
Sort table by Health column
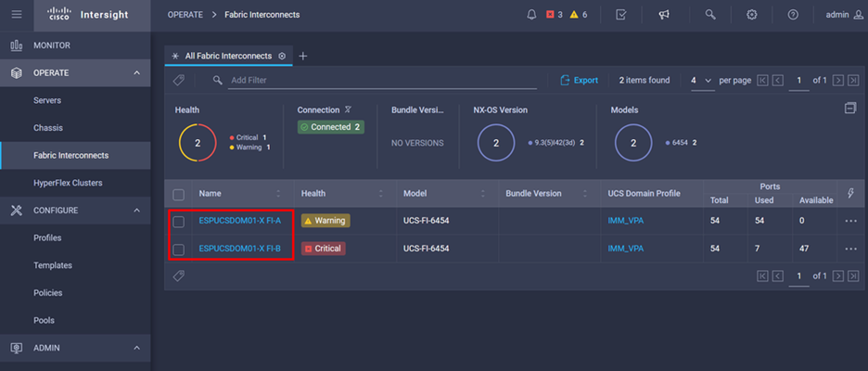pyautogui.click(x=381, y=193)
